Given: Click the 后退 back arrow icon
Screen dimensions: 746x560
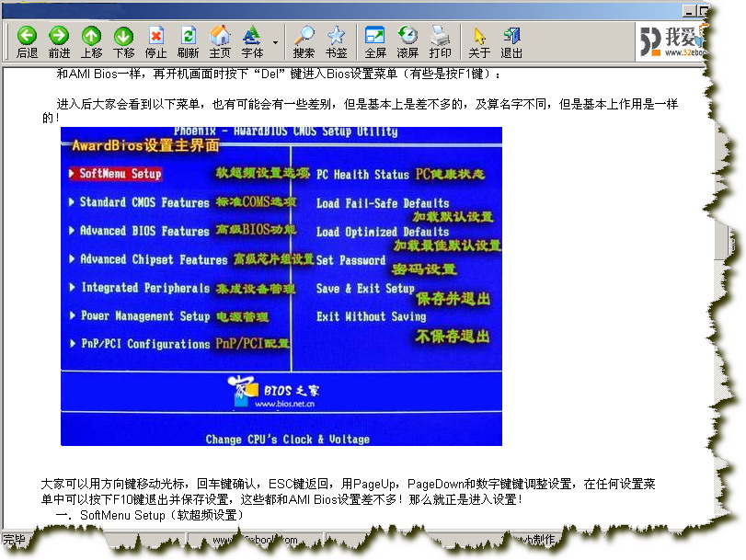Looking at the screenshot, I should click(27, 42).
